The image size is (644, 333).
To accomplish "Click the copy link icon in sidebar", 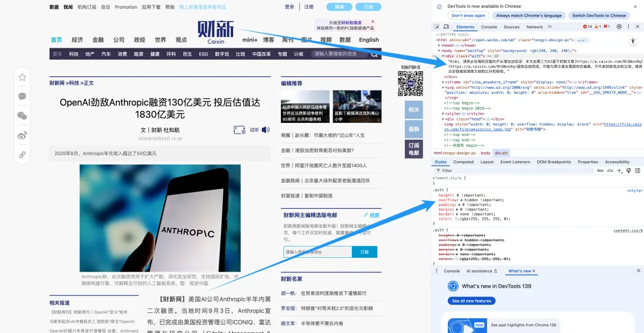I will pyautogui.click(x=22, y=155).
